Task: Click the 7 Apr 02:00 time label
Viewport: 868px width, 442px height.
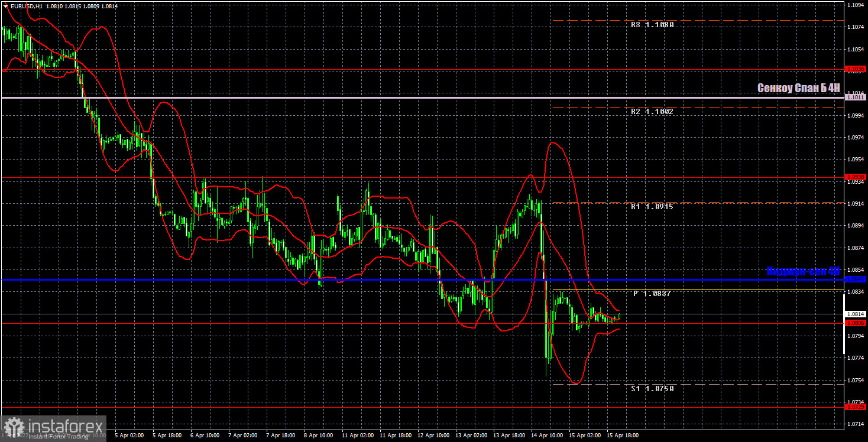Action: (x=244, y=435)
